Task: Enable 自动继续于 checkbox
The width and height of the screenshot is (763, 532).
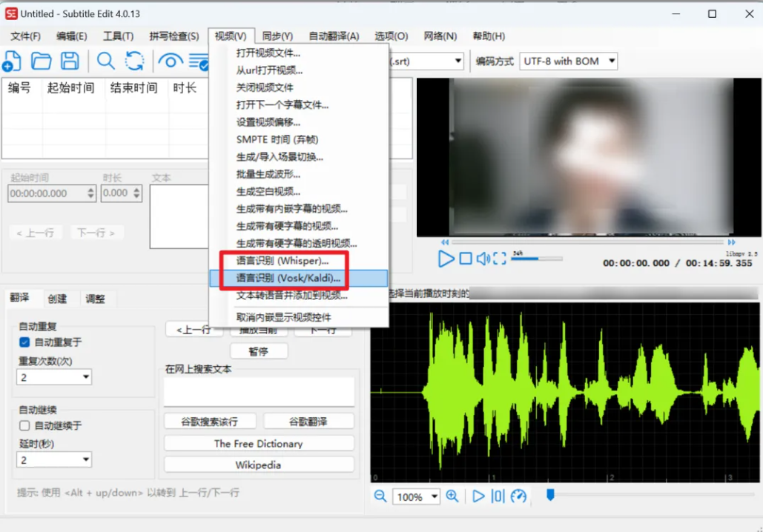Action: (x=24, y=425)
